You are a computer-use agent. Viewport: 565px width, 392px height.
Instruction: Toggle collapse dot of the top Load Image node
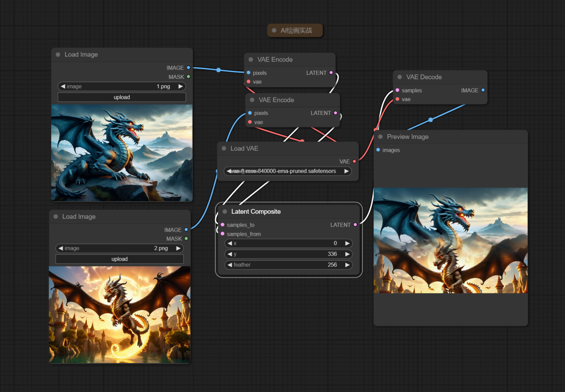(58, 54)
